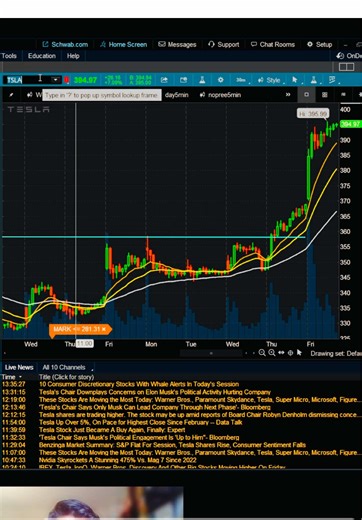Click the chart horizontal scrollbar

[x=211, y=353]
